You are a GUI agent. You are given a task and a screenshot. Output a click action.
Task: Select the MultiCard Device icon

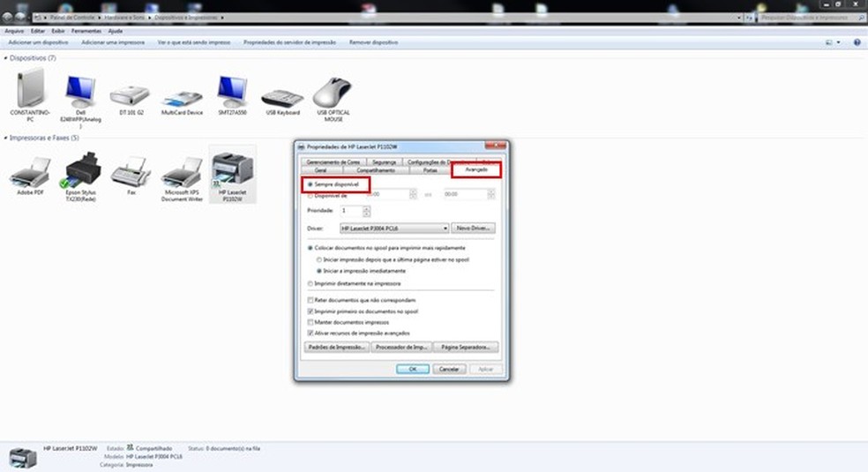coord(182,99)
